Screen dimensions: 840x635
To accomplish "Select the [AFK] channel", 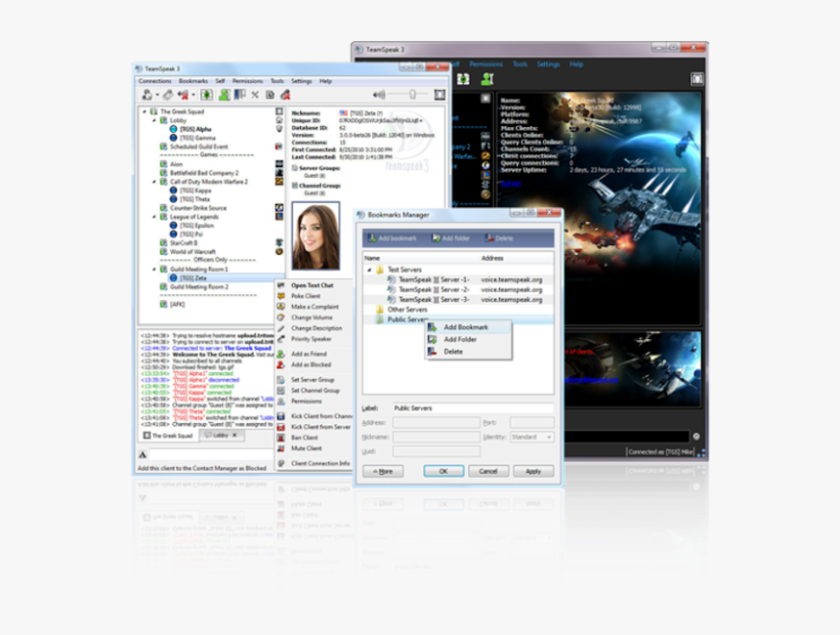I will (178, 305).
